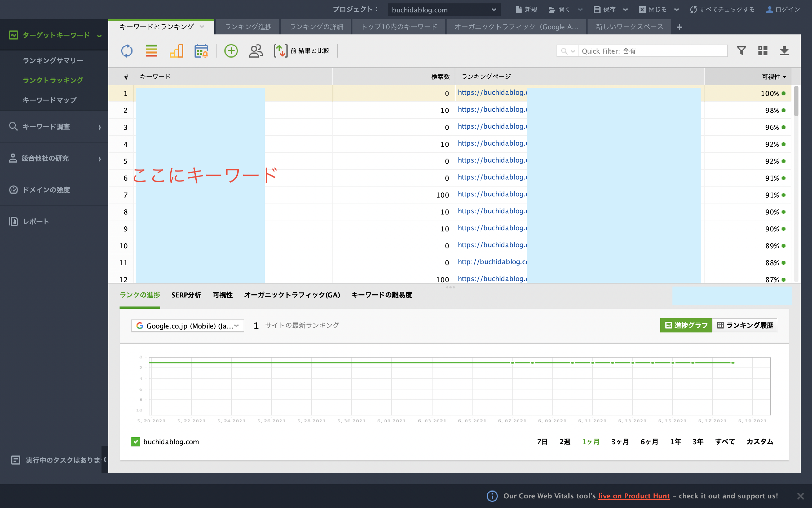
Task: Click the download export icon
Action: click(x=784, y=51)
